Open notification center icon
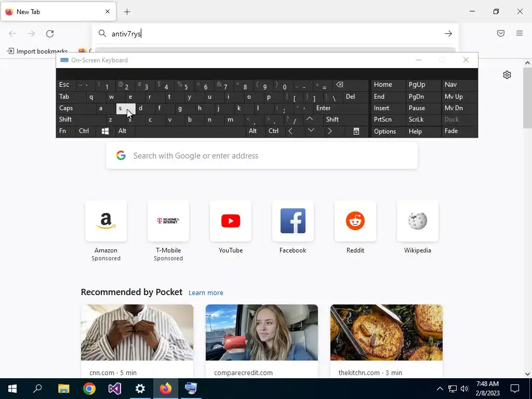 click(515, 389)
